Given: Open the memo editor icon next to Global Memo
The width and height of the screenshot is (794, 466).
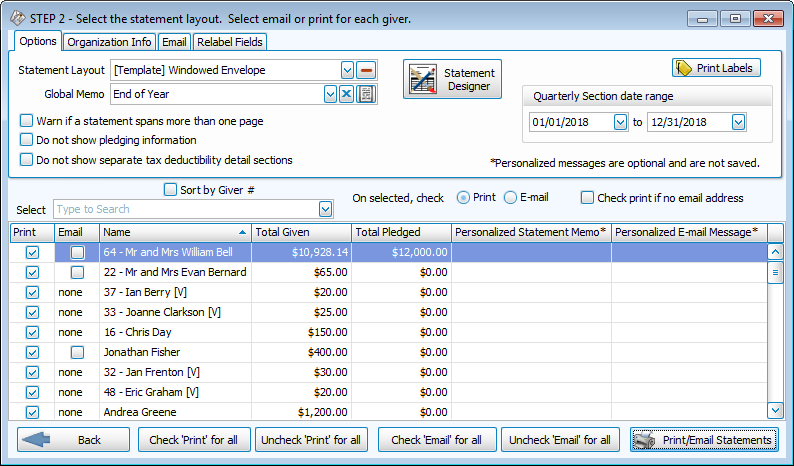Looking at the screenshot, I should (366, 94).
